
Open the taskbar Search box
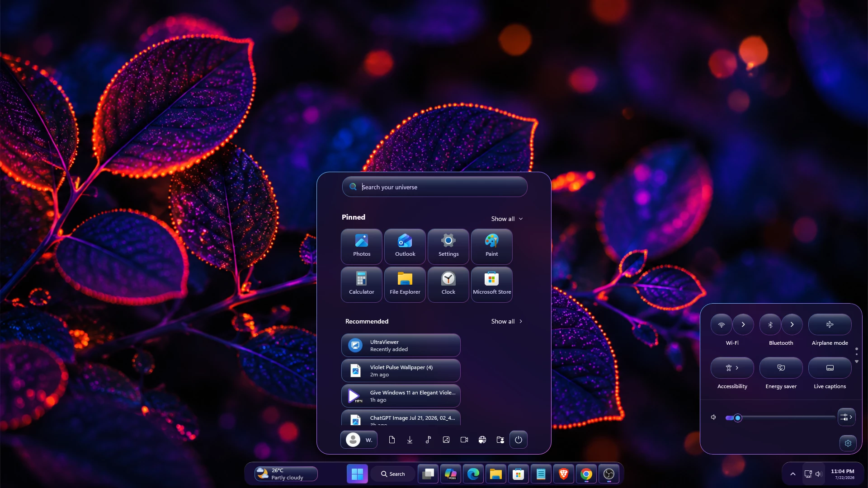(x=393, y=474)
